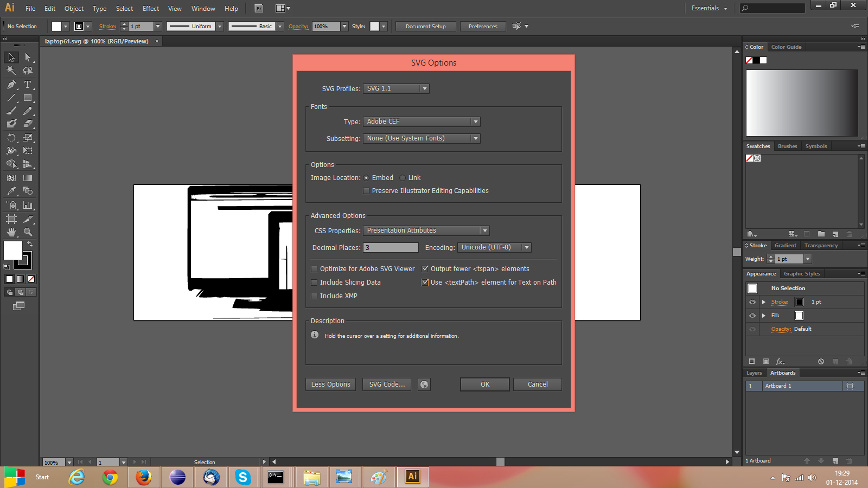Select the Lasso tool
Image resolution: width=868 pixels, height=488 pixels.
pyautogui.click(x=28, y=70)
